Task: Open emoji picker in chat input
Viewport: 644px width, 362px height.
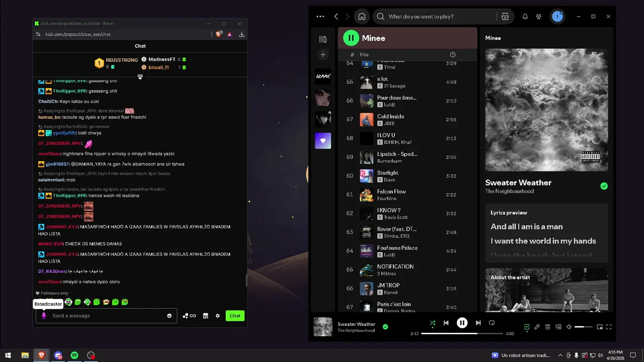Action: point(169,316)
